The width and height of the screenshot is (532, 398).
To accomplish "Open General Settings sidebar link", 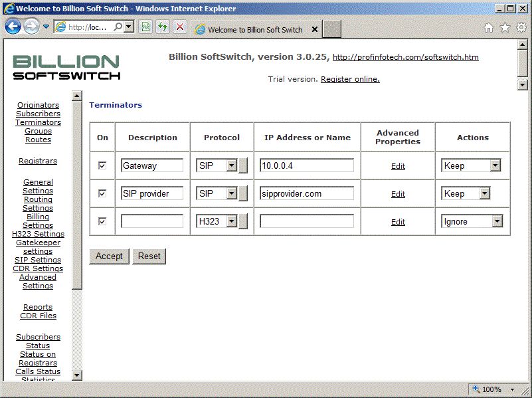I will (x=38, y=186).
